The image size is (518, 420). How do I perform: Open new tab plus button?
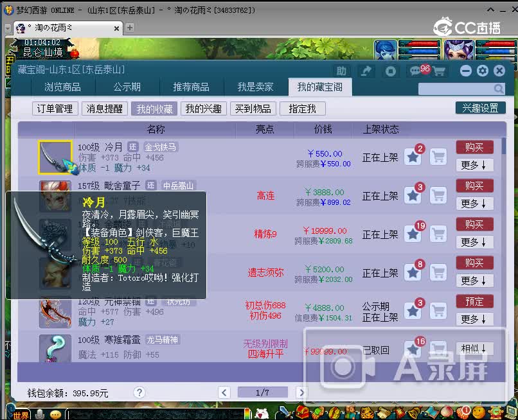(x=130, y=28)
